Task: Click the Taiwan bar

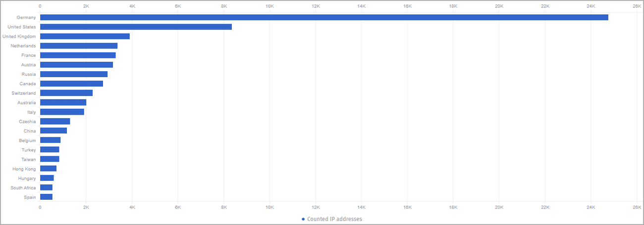Action: coord(50,159)
